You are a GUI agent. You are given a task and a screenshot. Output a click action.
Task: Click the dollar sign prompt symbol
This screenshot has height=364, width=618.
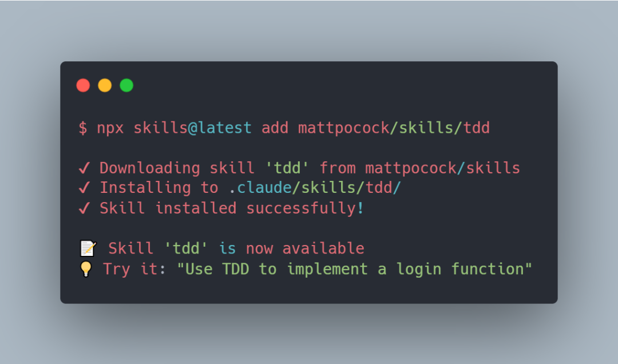(x=83, y=128)
